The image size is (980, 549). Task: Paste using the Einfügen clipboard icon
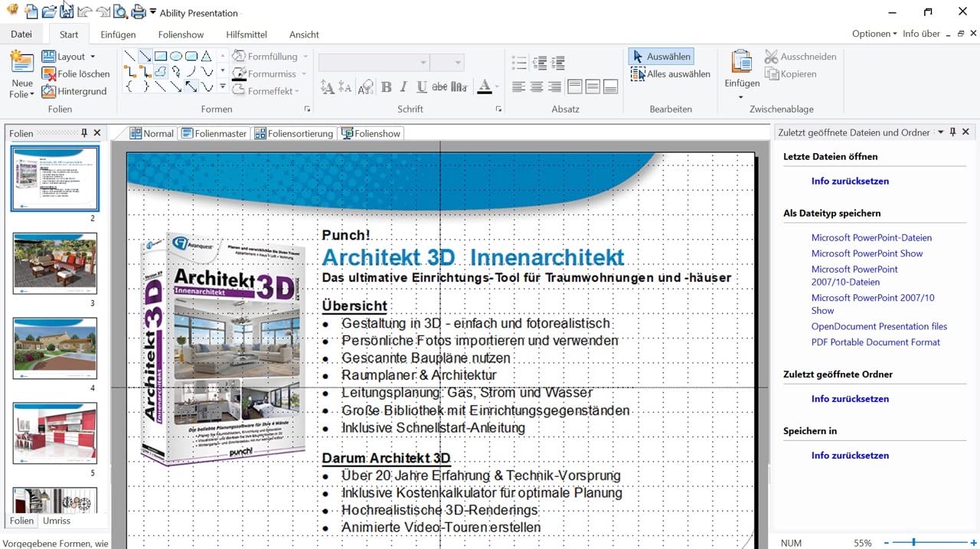click(741, 61)
